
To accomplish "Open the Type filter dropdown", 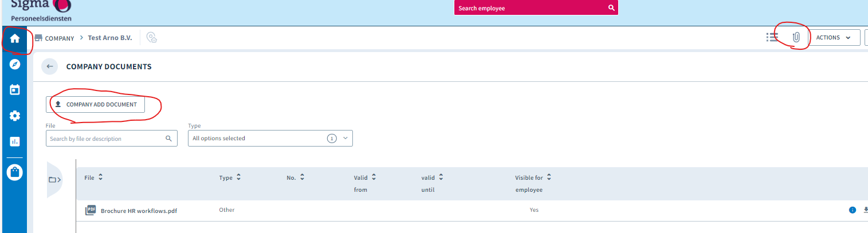I will pyautogui.click(x=270, y=138).
